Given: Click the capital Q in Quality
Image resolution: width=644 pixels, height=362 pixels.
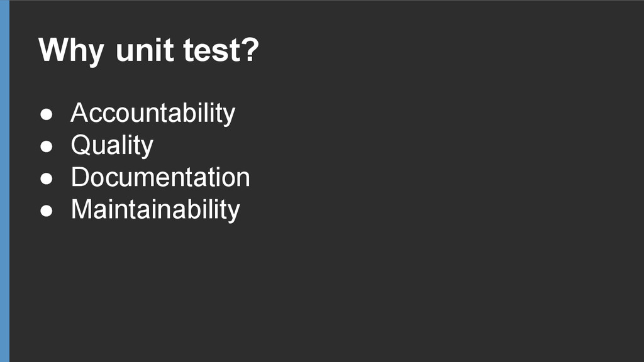Looking at the screenshot, I should point(80,145).
